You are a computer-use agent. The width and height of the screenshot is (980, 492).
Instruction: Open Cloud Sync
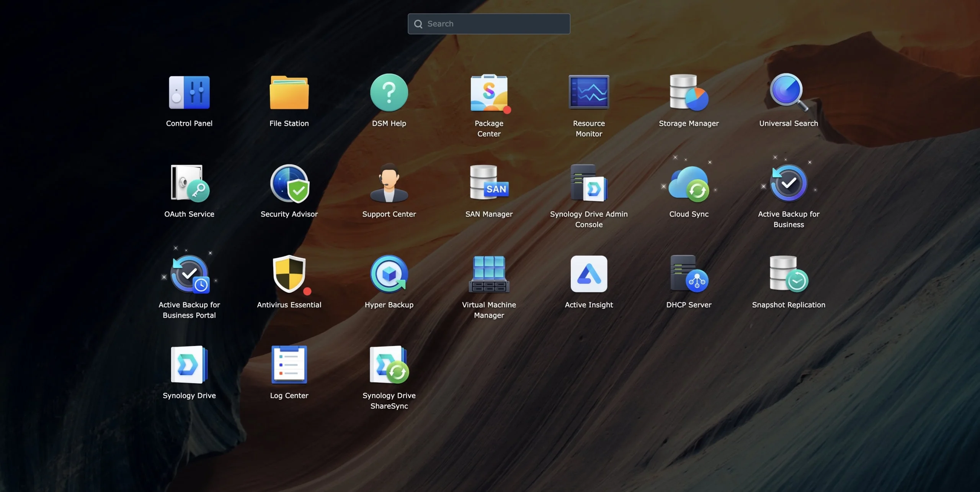pyautogui.click(x=689, y=183)
